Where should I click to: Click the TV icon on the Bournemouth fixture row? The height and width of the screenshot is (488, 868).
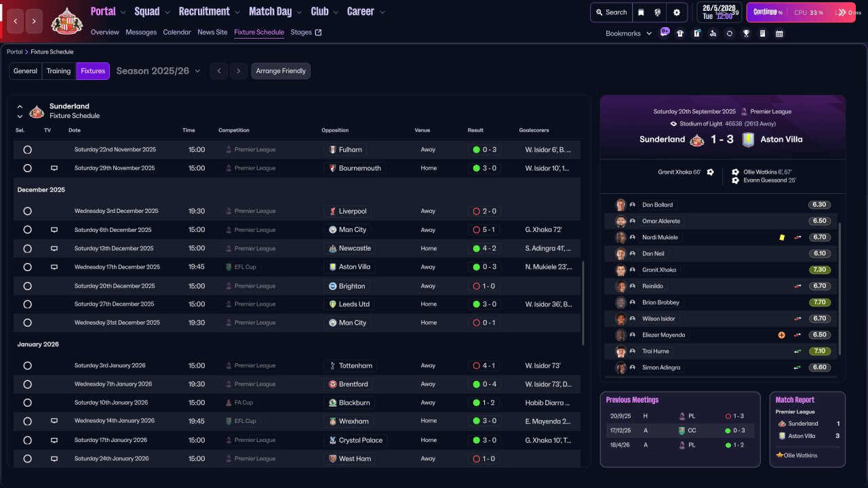(54, 168)
